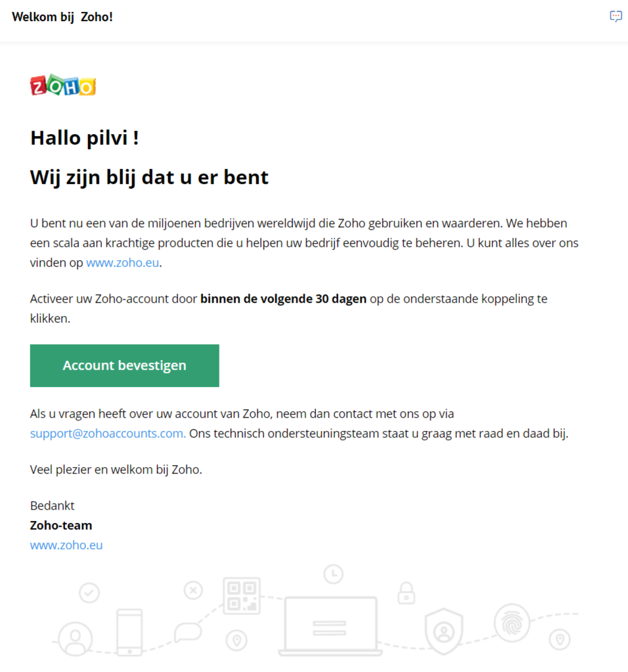Viewport: 628px width, 672px height.
Task: Click the 'Welkom bij Zoho!' subject title
Action: tap(62, 16)
